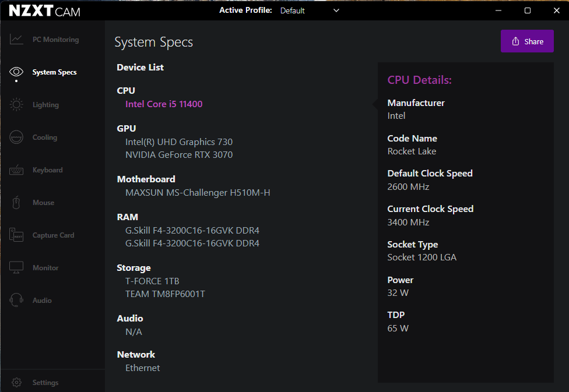Viewport: 569px width, 392px height.
Task: Click the Monitor display icon
Action: tap(16, 267)
